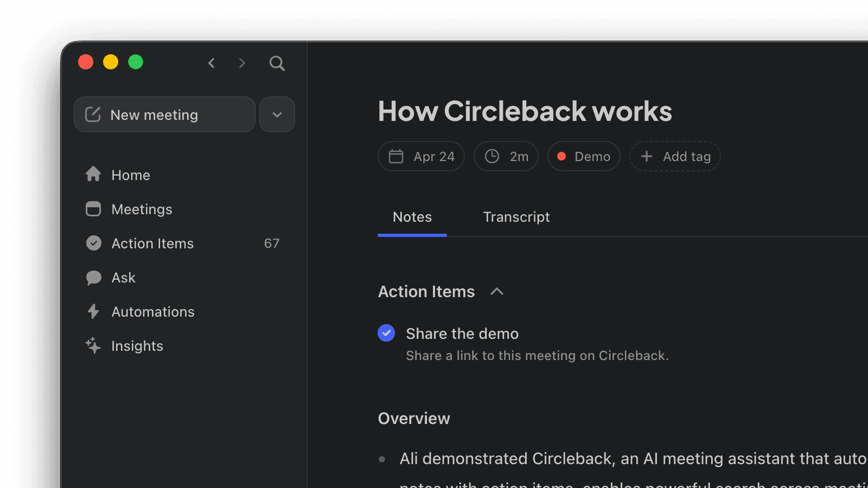The height and width of the screenshot is (488, 868).
Task: Close the window with the red button
Action: [86, 62]
